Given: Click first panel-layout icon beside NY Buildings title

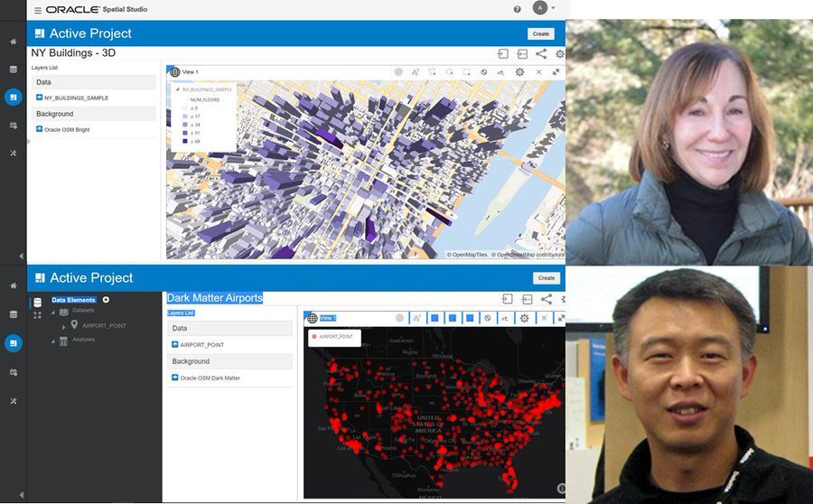Looking at the screenshot, I should coord(503,54).
